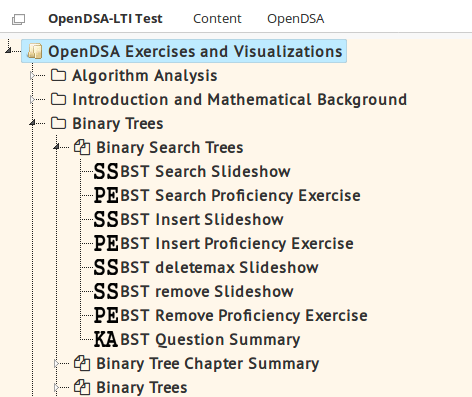Select BST remove Slideshow entry
Screen dimensions: 472x397
coord(207,292)
